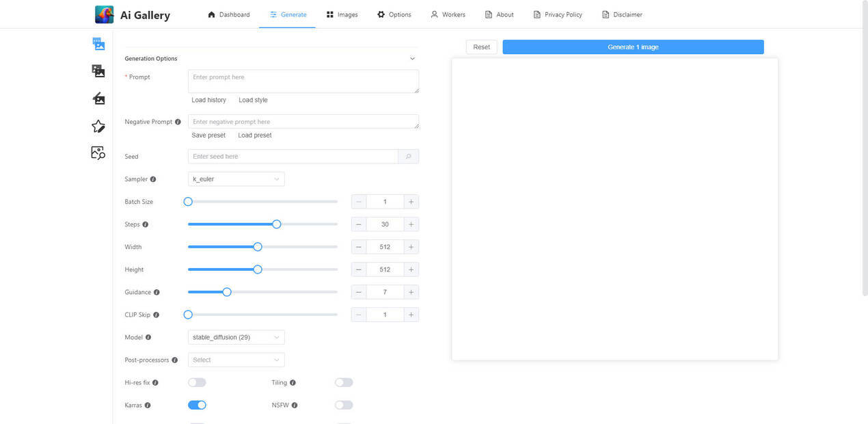Turn off the Karras toggle
The height and width of the screenshot is (424, 868).
(197, 406)
